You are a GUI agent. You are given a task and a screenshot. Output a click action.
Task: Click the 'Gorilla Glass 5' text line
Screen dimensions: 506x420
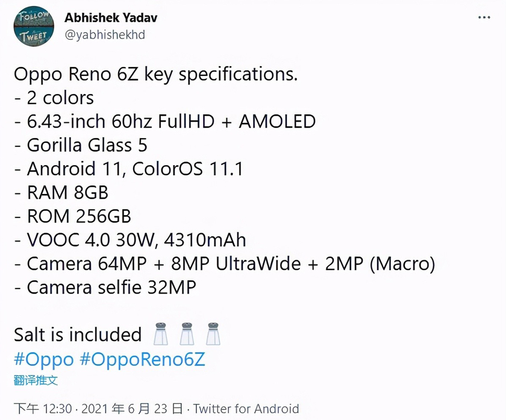pos(81,145)
